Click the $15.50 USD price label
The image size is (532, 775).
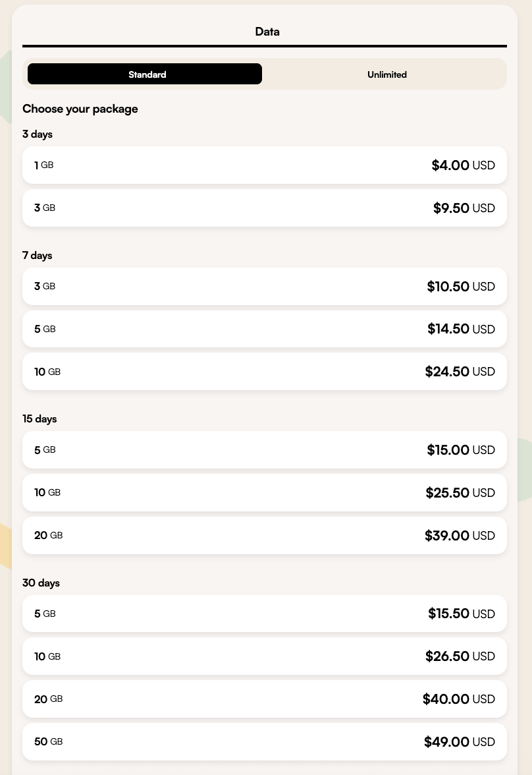(462, 614)
